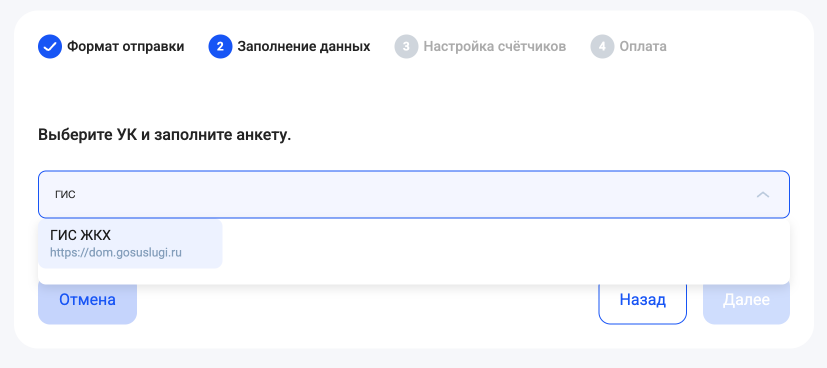The image size is (827, 368).
Task: Click the grey number 3 step circle
Action: pos(406,46)
